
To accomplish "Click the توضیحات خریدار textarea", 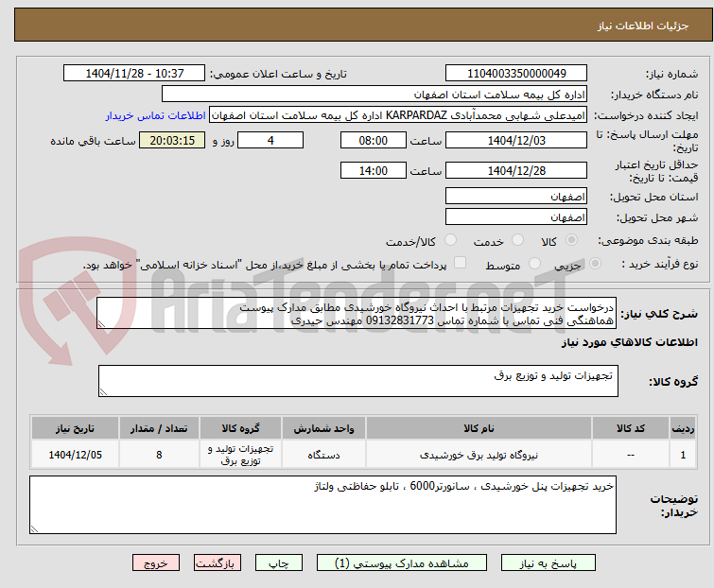I will click(322, 505).
